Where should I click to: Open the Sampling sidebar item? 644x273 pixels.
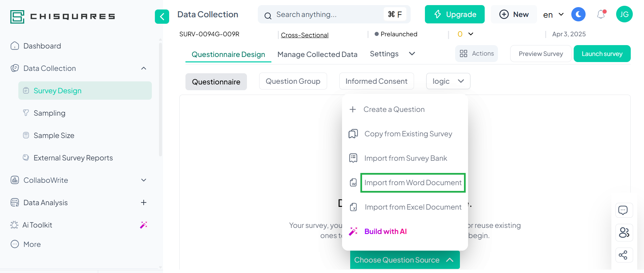pyautogui.click(x=49, y=113)
